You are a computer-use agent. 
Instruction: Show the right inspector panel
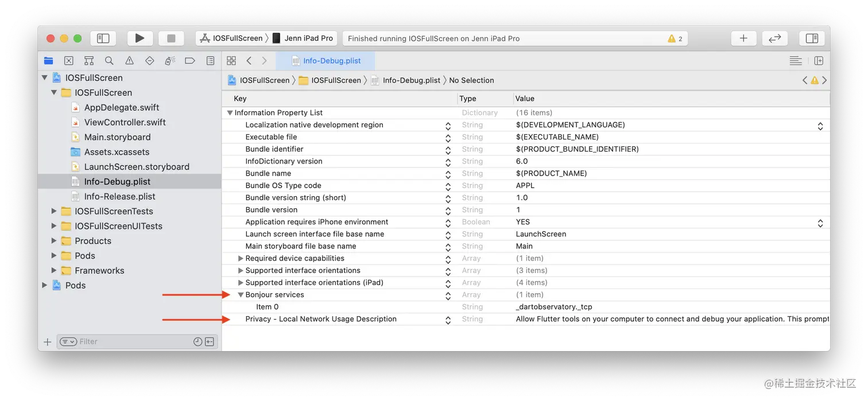pos(812,38)
